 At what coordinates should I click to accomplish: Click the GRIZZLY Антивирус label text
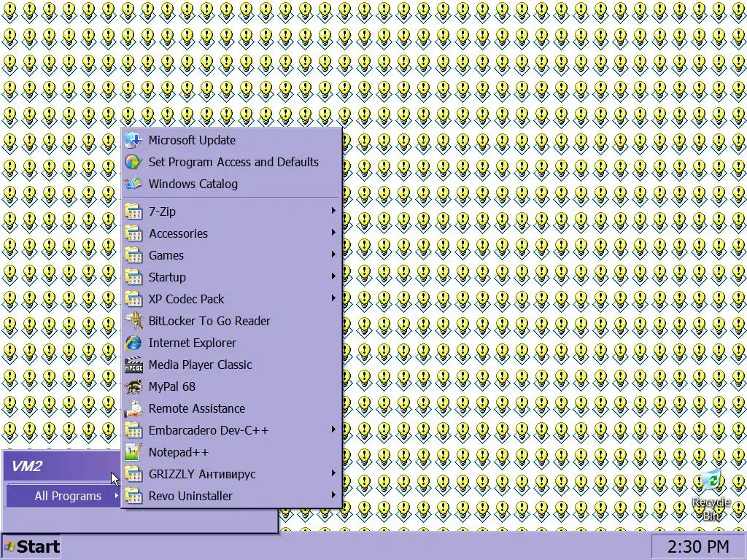[202, 474]
